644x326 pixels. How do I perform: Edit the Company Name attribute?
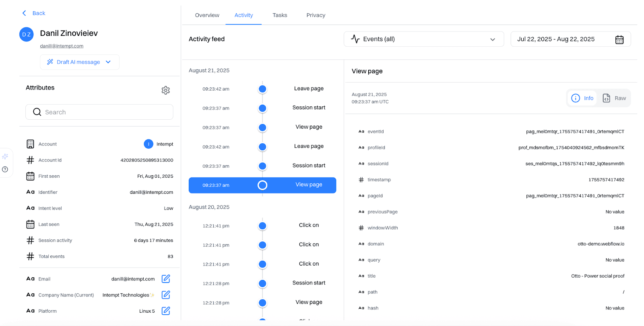point(166,295)
